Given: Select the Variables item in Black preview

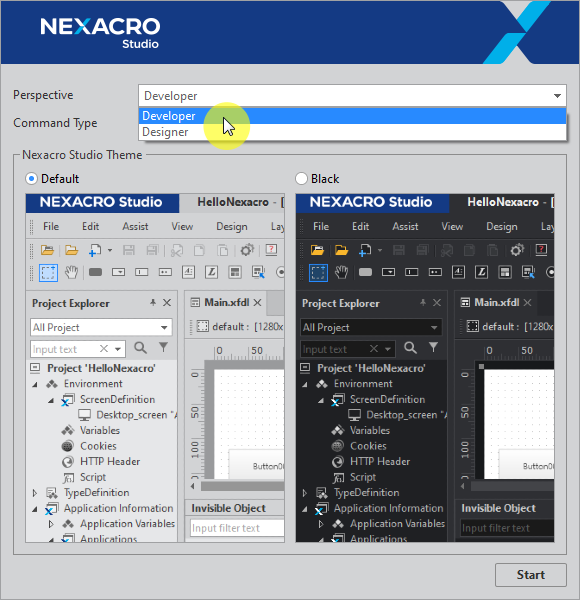Looking at the screenshot, I should (x=370, y=430).
